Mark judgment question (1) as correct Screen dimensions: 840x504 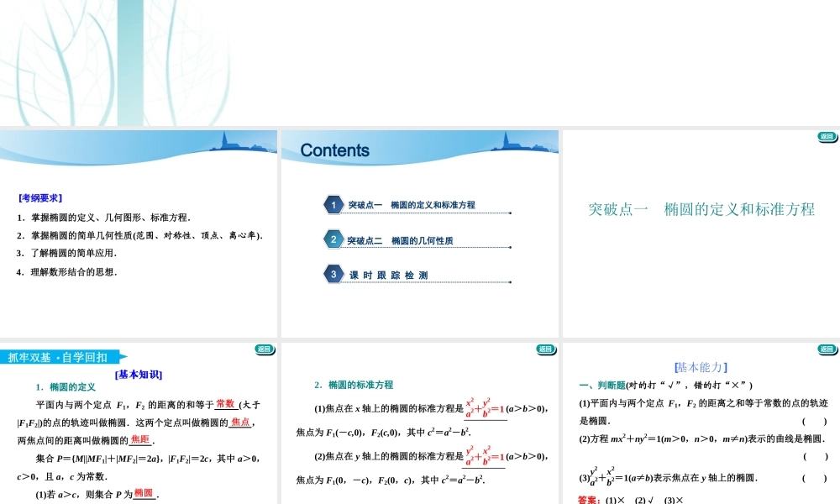[815, 422]
